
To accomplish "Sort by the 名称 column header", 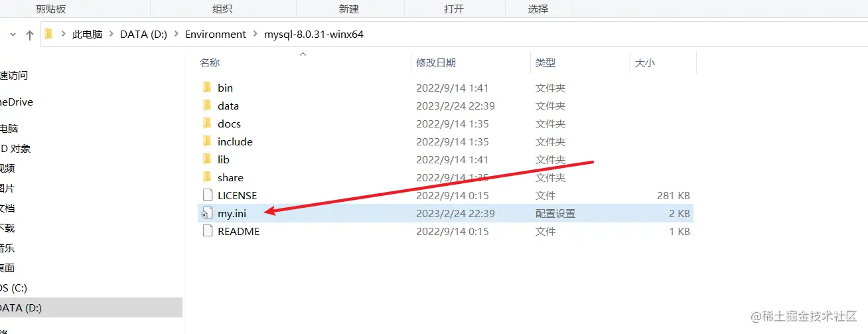I will point(210,63).
